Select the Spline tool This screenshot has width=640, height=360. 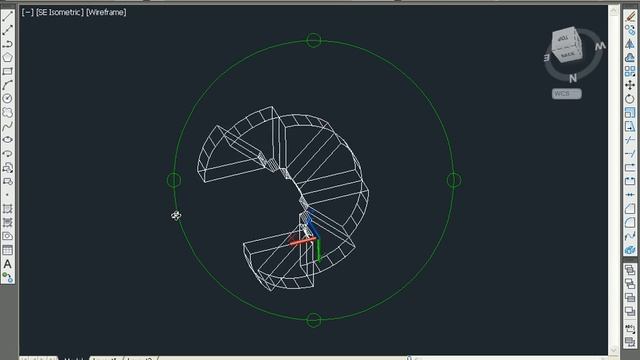[x=7, y=126]
